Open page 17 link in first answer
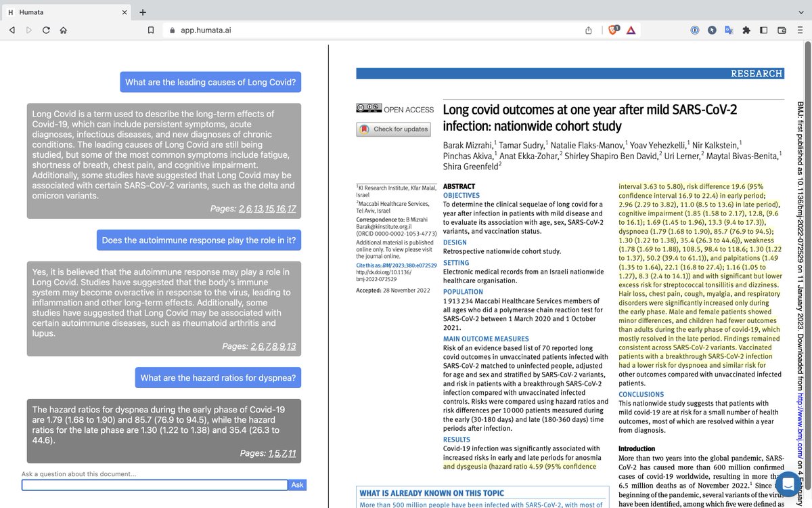 [x=291, y=208]
